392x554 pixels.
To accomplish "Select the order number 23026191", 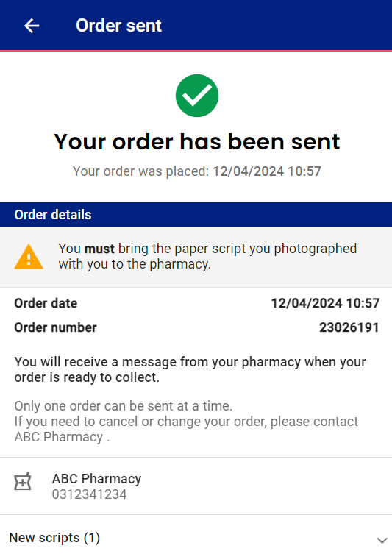I will click(x=349, y=327).
